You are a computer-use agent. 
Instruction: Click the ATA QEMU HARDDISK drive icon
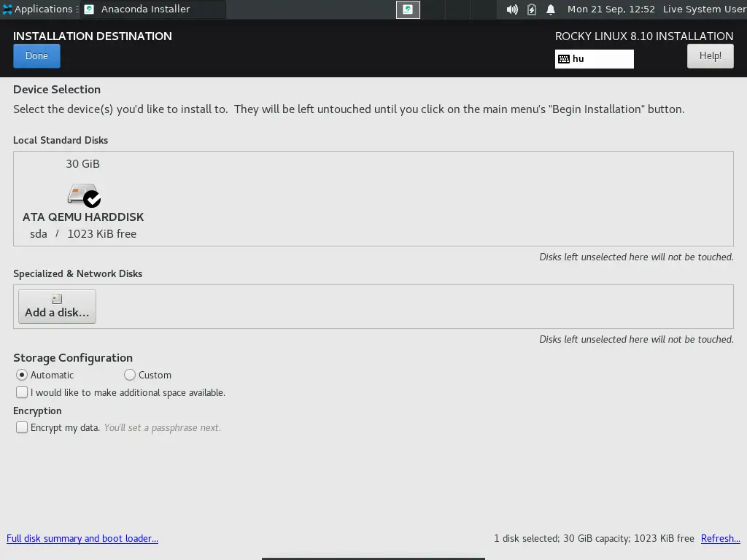point(84,195)
